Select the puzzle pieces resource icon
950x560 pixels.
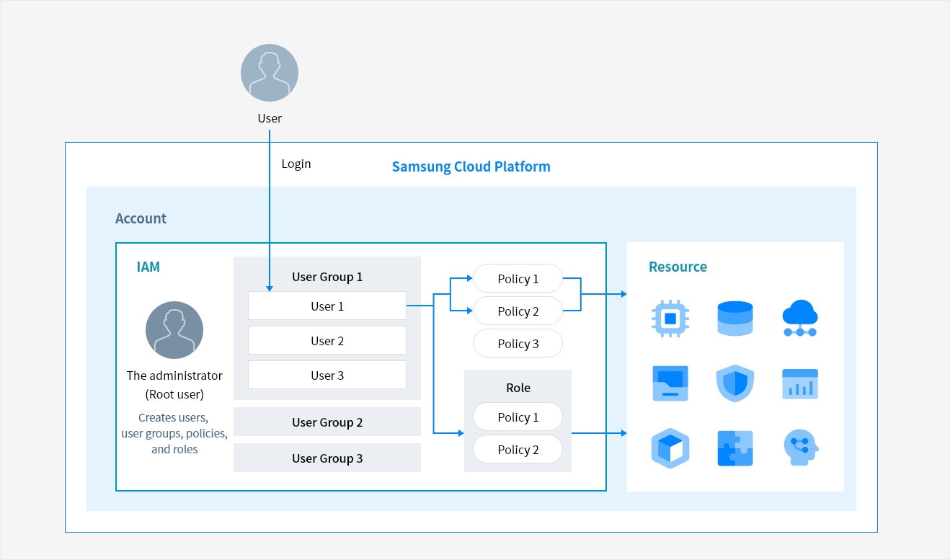[x=735, y=448]
